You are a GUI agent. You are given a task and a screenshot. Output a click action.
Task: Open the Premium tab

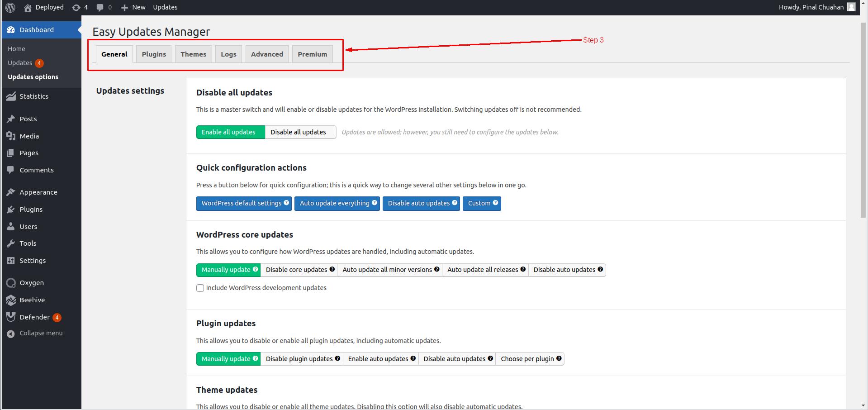(x=313, y=54)
